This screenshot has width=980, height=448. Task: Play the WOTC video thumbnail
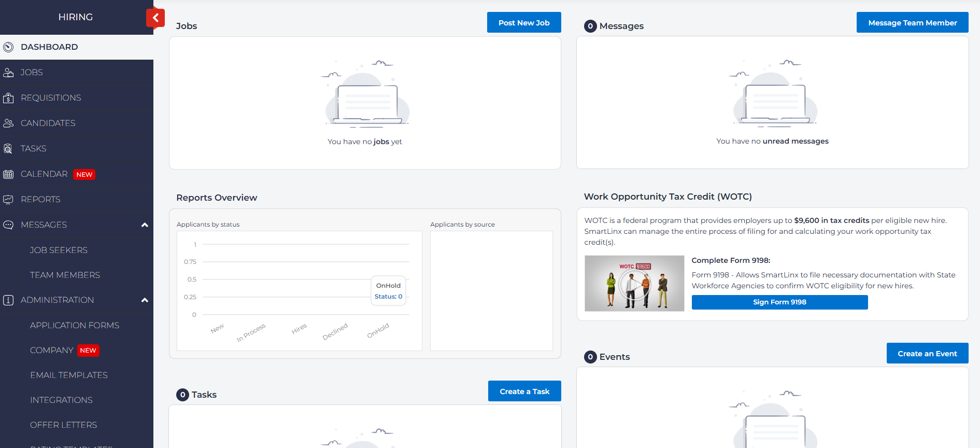click(634, 284)
